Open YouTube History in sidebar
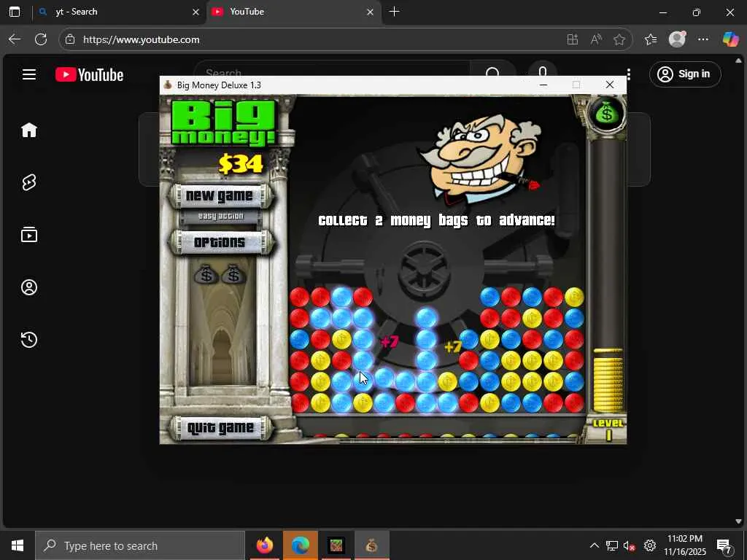747x560 pixels. coord(29,340)
